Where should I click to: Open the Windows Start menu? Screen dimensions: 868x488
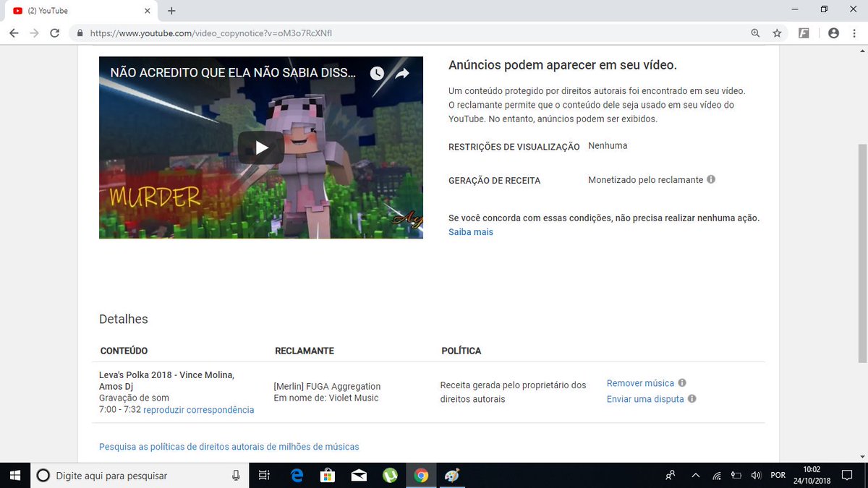[16, 475]
